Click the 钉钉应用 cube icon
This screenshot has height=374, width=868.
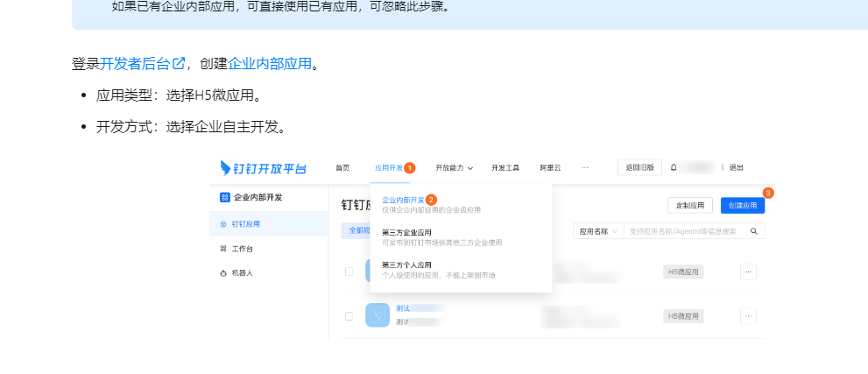pos(223,224)
